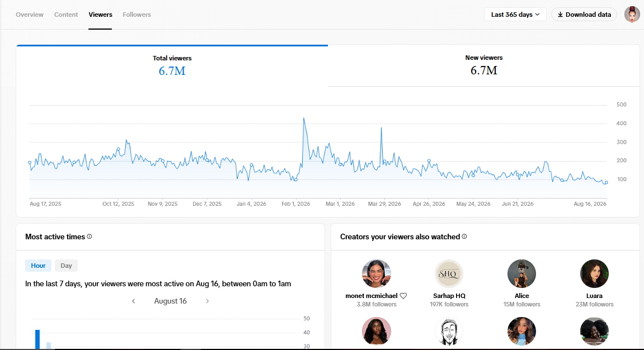
Task: Click the Feb 2026 peak on viewers chart
Action: [304, 118]
